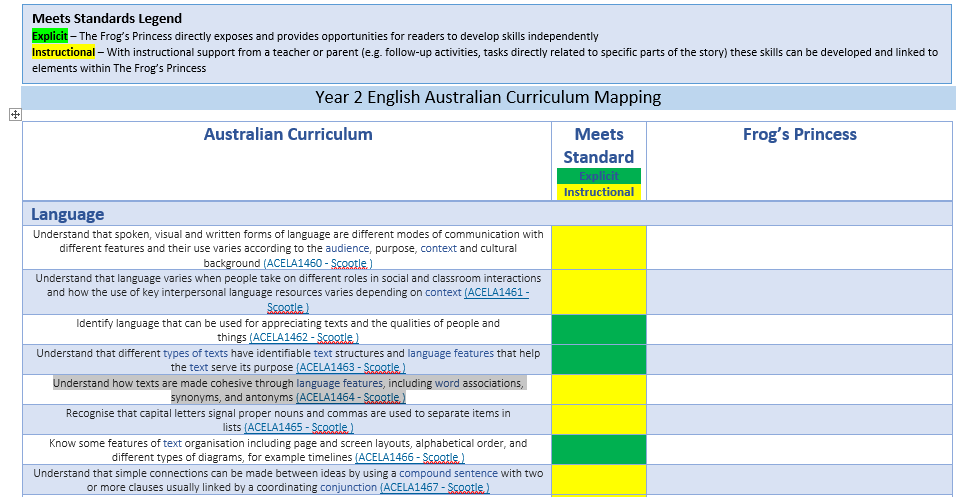Click 'Year 2 English Australian Curriculum Mapping' title
The height and width of the screenshot is (497, 973).
488,97
